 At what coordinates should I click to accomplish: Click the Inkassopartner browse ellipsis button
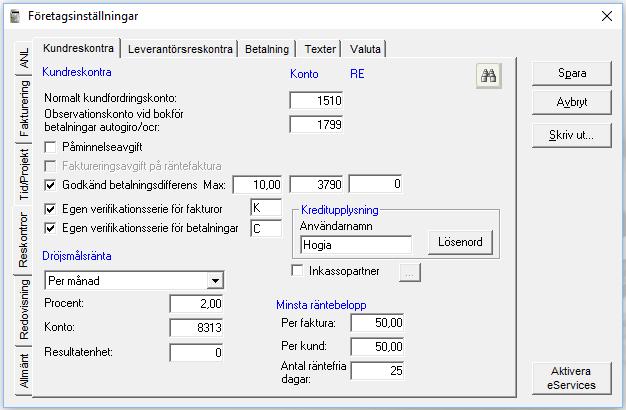click(410, 273)
